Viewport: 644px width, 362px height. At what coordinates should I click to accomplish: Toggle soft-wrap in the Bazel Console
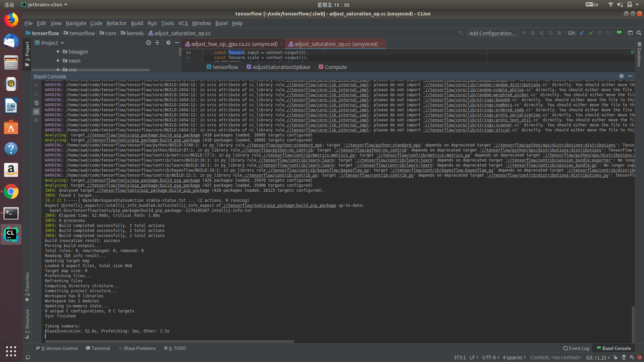coord(36,103)
